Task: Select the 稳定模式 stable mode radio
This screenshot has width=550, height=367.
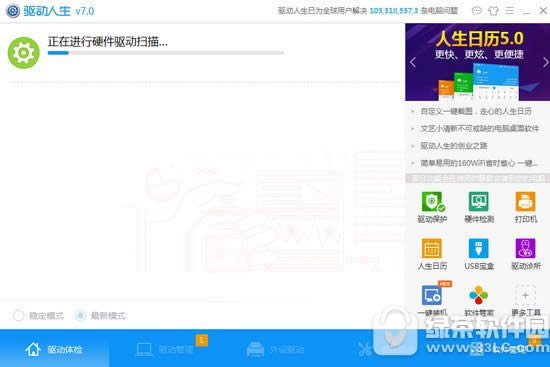Action: point(19,316)
